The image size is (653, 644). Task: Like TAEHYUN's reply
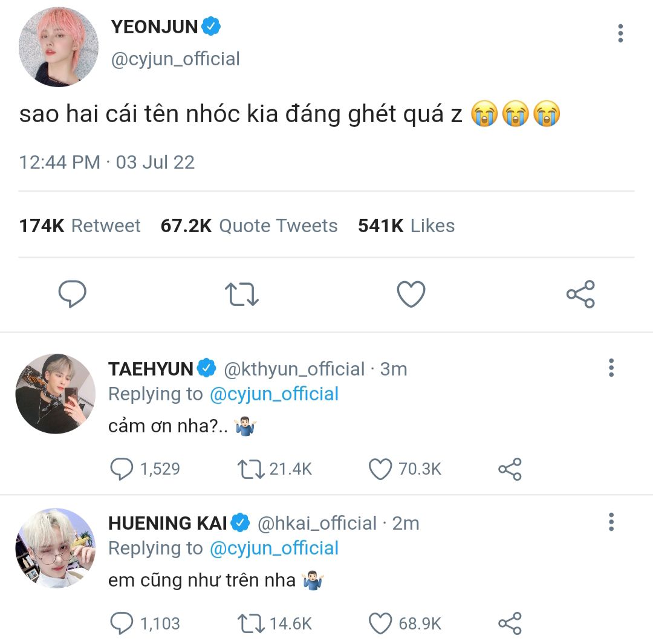381,469
